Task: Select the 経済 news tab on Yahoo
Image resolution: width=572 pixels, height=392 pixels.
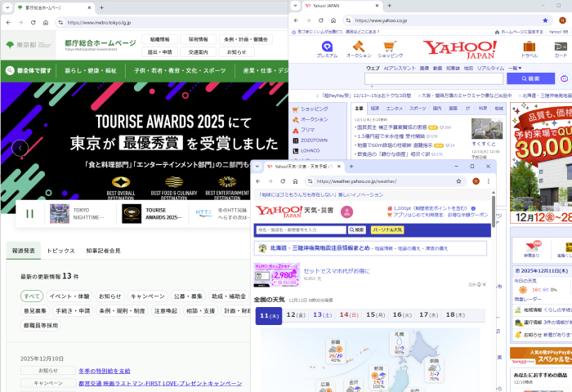Action: coord(374,109)
